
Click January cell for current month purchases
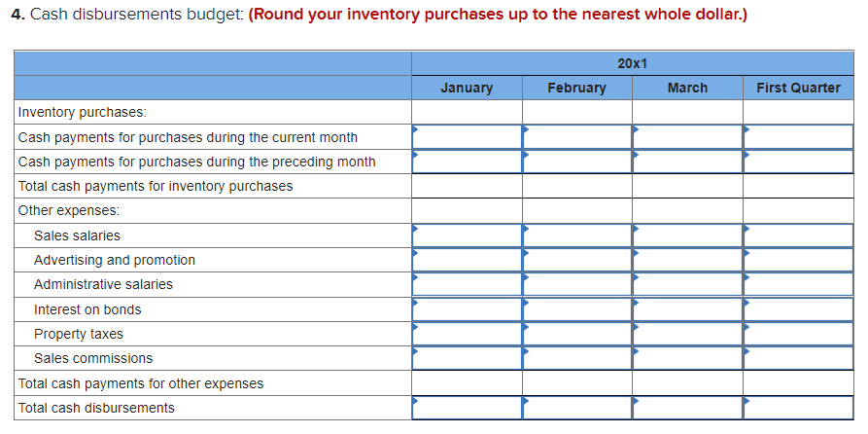tap(467, 137)
